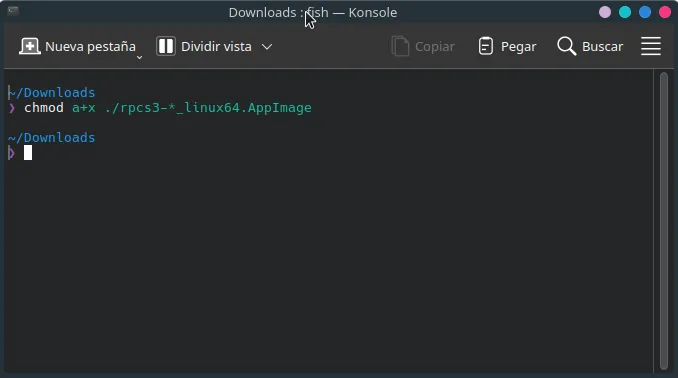The width and height of the screenshot is (678, 378).
Task: Click the pink close window button
Action: (665, 13)
